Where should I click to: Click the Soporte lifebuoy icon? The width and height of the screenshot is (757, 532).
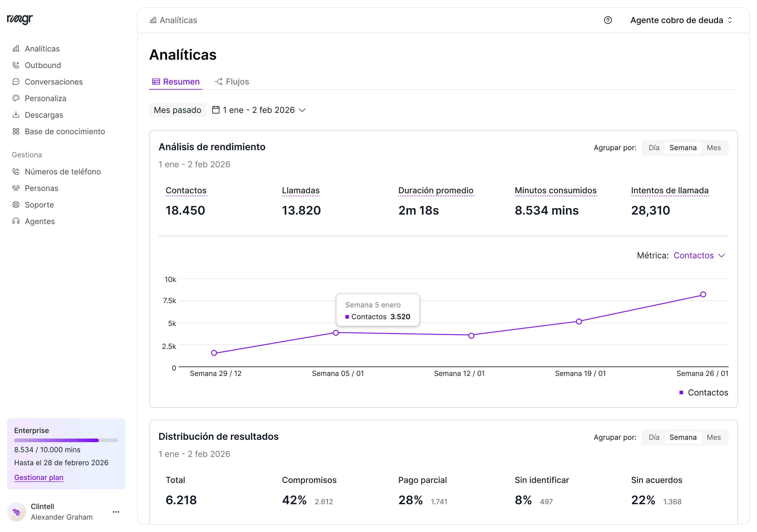(16, 205)
